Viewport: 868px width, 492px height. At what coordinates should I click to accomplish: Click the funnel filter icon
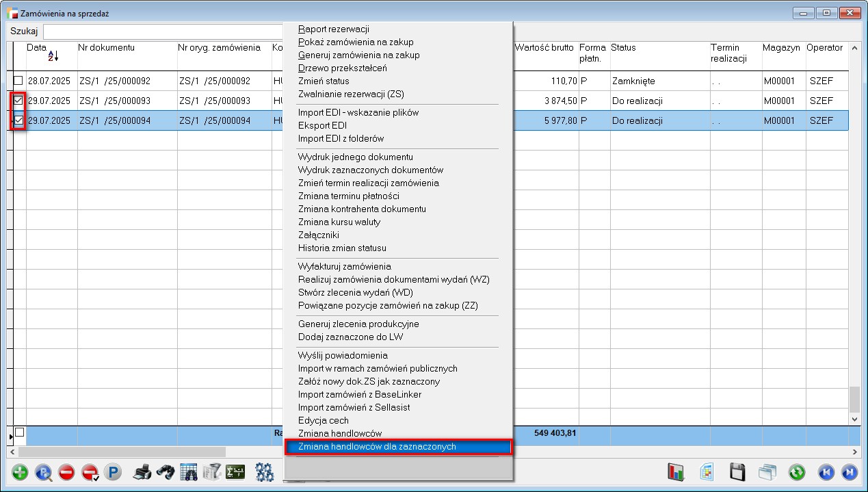(x=212, y=472)
